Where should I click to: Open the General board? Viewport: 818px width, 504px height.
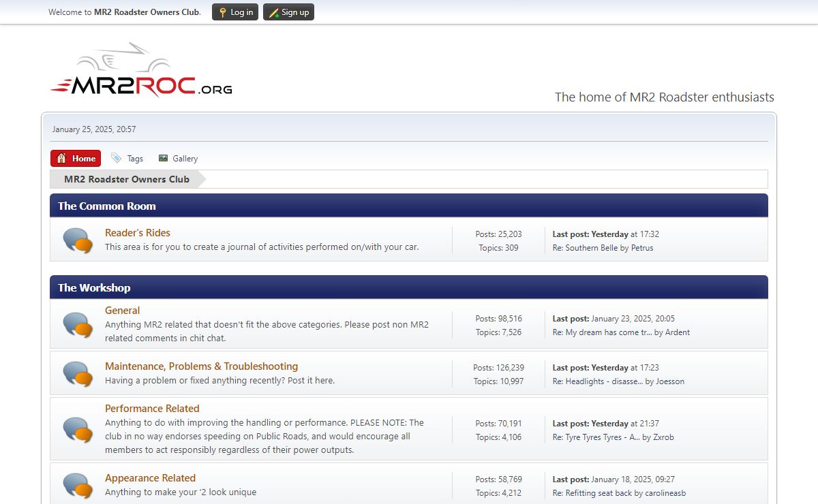pos(123,311)
